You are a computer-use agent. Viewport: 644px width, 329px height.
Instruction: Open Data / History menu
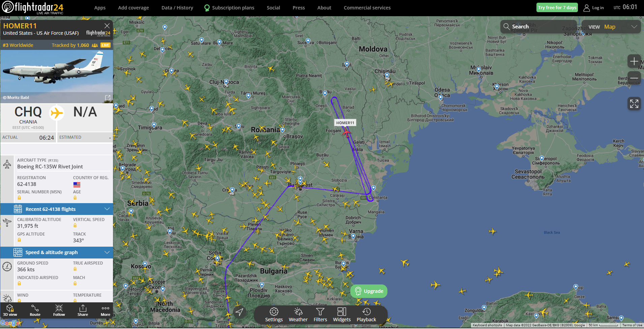coord(177,8)
